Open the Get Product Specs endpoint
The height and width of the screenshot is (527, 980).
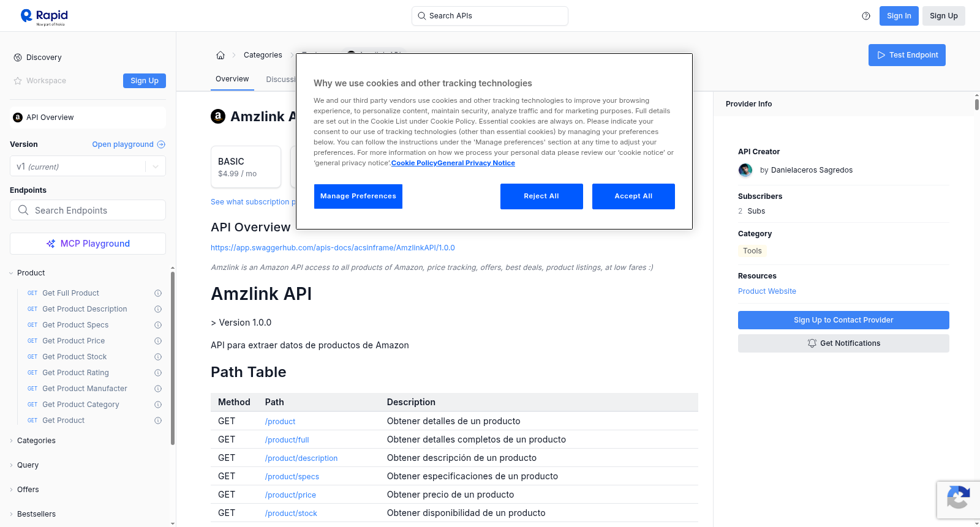tap(75, 325)
